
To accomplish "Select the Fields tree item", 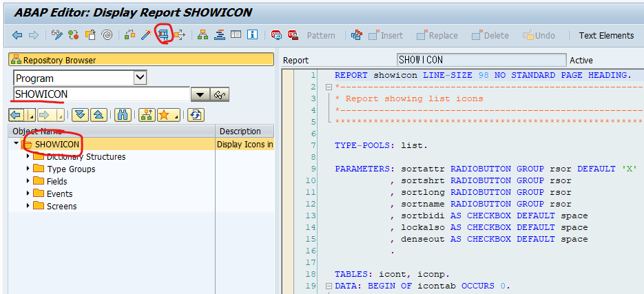I will pyautogui.click(x=56, y=182).
